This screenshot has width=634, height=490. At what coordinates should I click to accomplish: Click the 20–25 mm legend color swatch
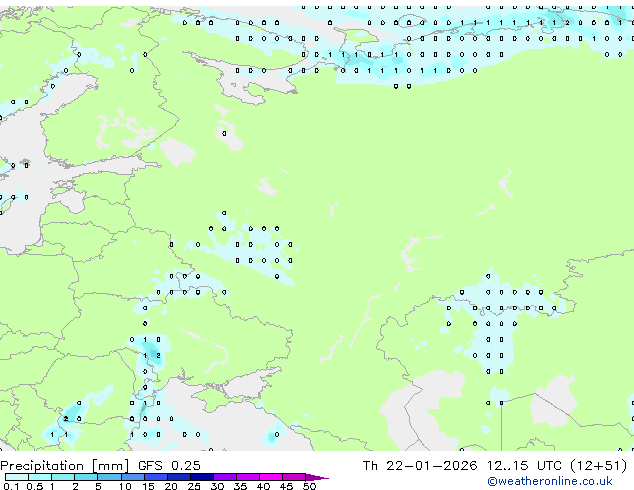click(178, 477)
